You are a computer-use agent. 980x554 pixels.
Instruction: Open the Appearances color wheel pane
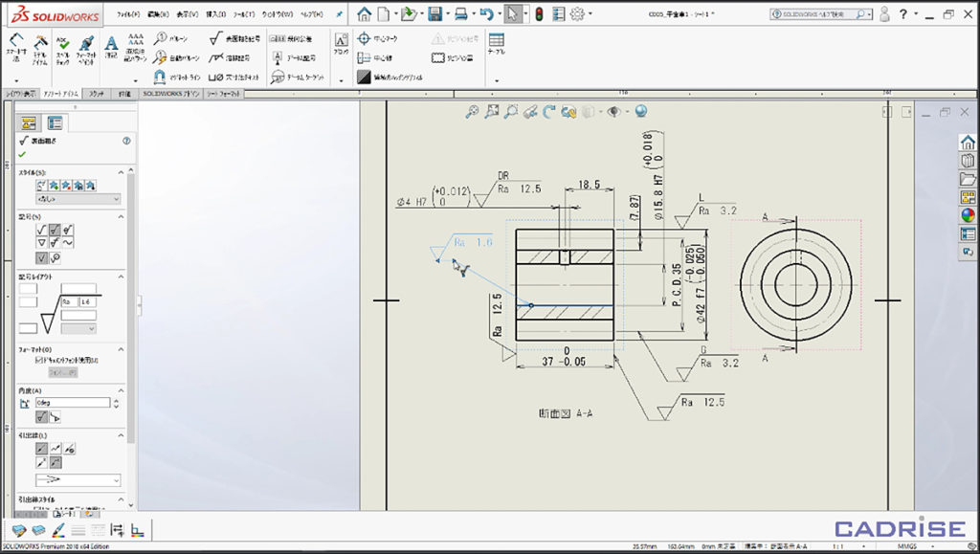click(x=968, y=215)
